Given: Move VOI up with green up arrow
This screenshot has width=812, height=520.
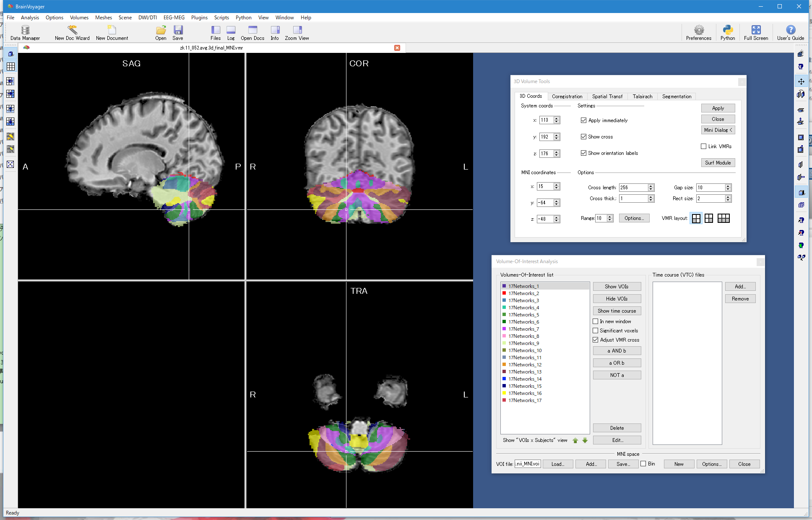Looking at the screenshot, I should 575,440.
